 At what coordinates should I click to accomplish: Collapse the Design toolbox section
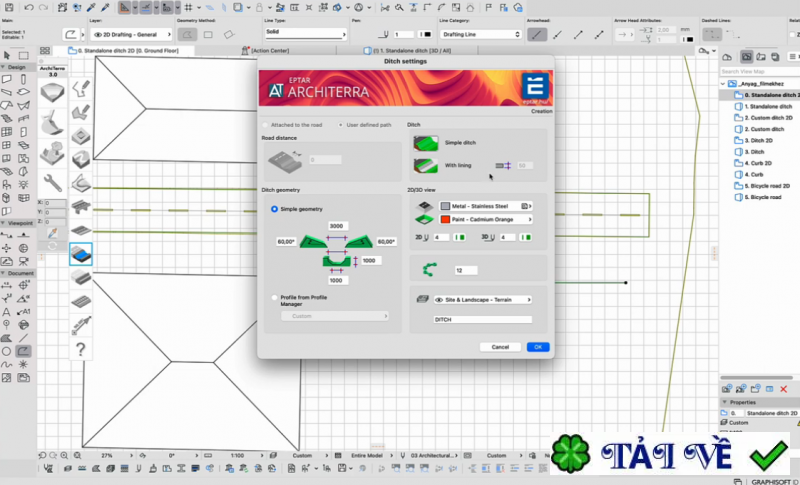pyautogui.click(x=3, y=67)
